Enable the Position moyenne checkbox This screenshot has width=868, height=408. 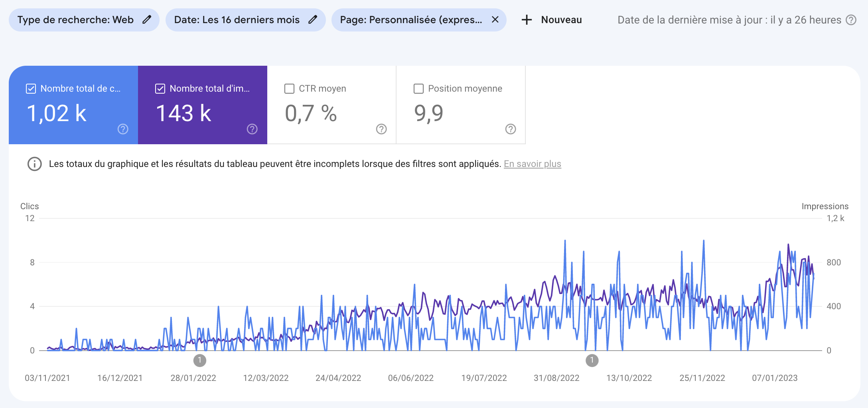pos(418,88)
